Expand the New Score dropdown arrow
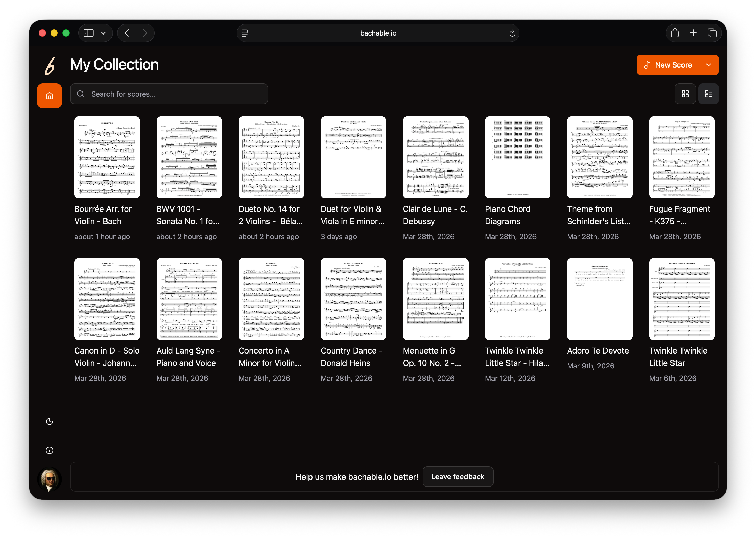Image resolution: width=756 pixels, height=538 pixels. pyautogui.click(x=709, y=65)
